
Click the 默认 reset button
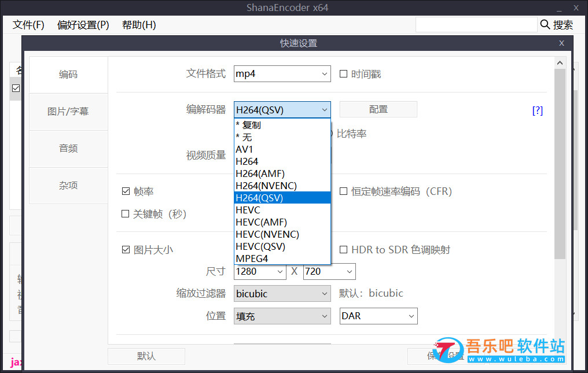146,356
